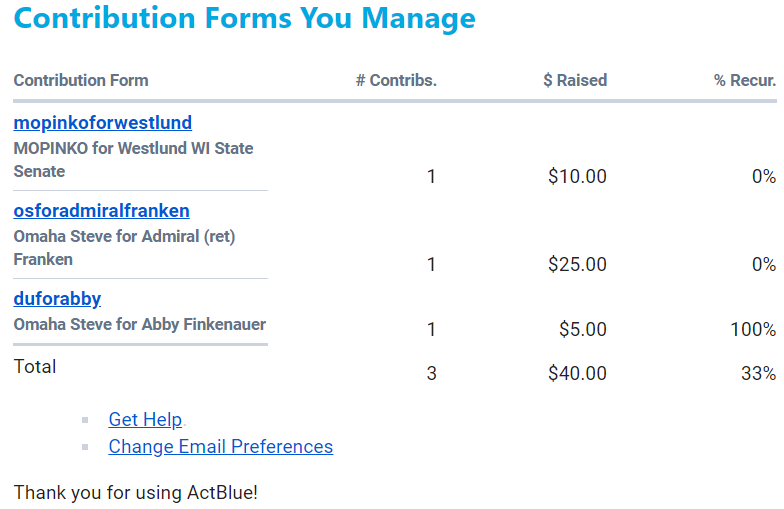The width and height of the screenshot is (784, 509).
Task: Open the mopinkoforwestlund contribution form link
Action: point(102,123)
